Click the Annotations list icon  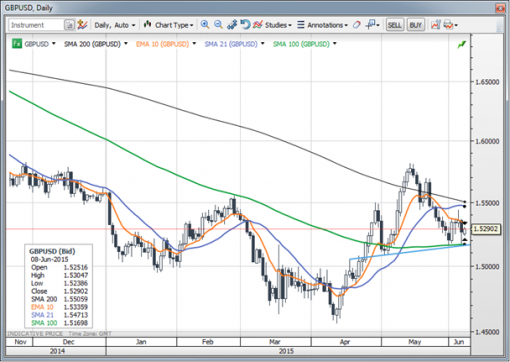point(301,25)
